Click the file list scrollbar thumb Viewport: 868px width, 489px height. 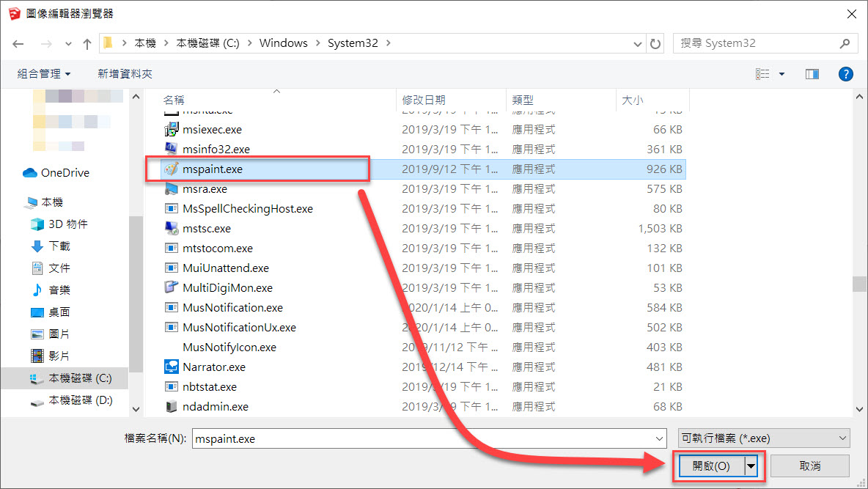pyautogui.click(x=859, y=284)
